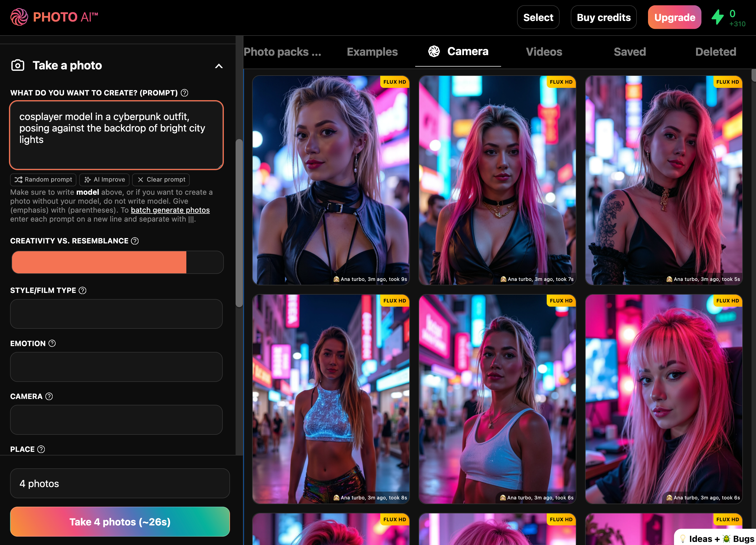Click the camera icon next to Take a photo

pyautogui.click(x=18, y=65)
